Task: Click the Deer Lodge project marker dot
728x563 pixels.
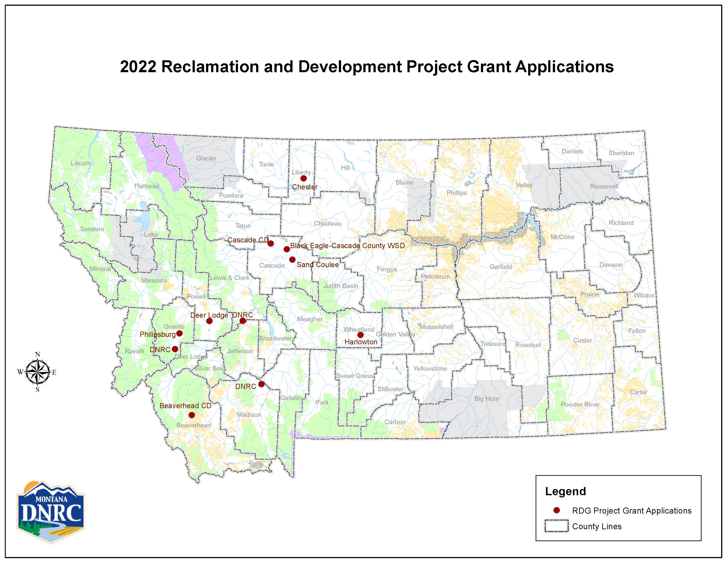Action: (209, 321)
